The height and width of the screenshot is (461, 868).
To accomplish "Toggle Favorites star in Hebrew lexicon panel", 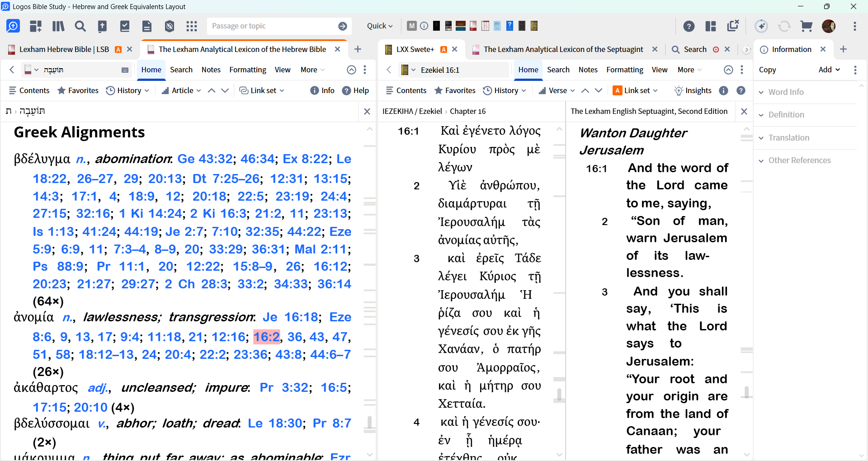I will (x=78, y=90).
